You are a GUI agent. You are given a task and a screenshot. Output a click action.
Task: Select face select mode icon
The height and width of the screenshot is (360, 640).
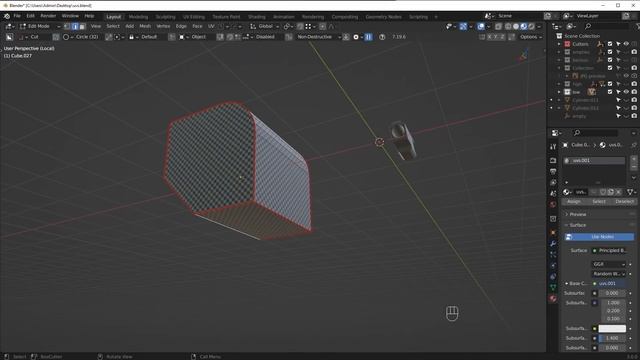(82, 26)
